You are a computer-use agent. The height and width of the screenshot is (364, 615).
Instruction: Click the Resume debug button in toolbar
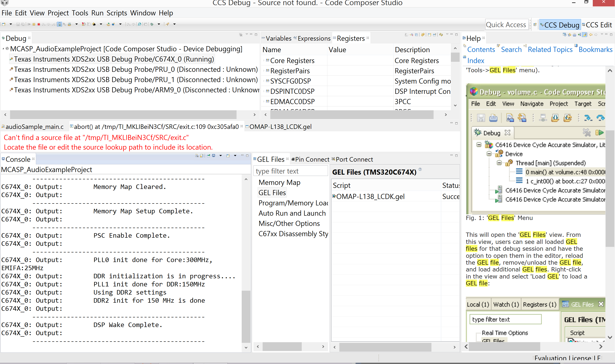point(29,24)
